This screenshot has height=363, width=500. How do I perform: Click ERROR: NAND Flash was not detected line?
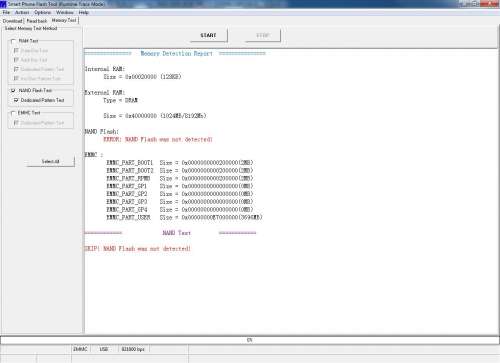click(158, 139)
